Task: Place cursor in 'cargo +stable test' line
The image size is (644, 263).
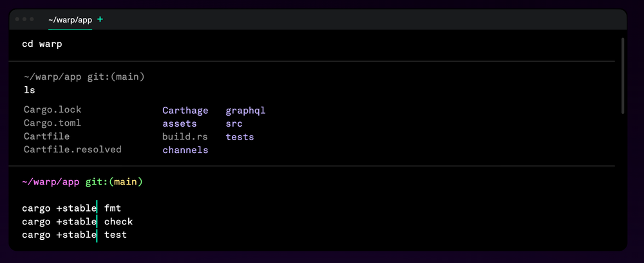Action: pos(75,235)
